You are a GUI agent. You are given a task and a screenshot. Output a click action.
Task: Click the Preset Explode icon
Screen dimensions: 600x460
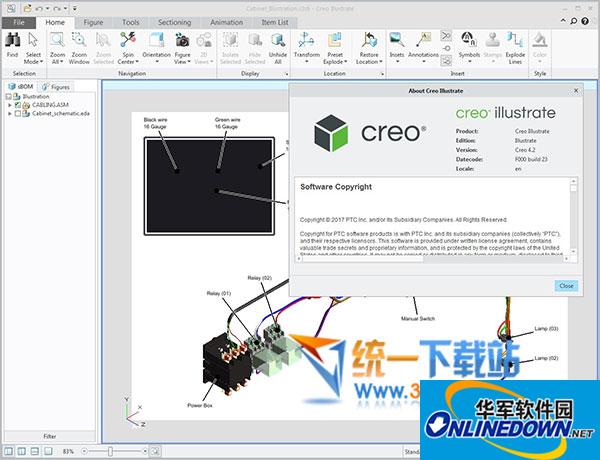[x=334, y=40]
